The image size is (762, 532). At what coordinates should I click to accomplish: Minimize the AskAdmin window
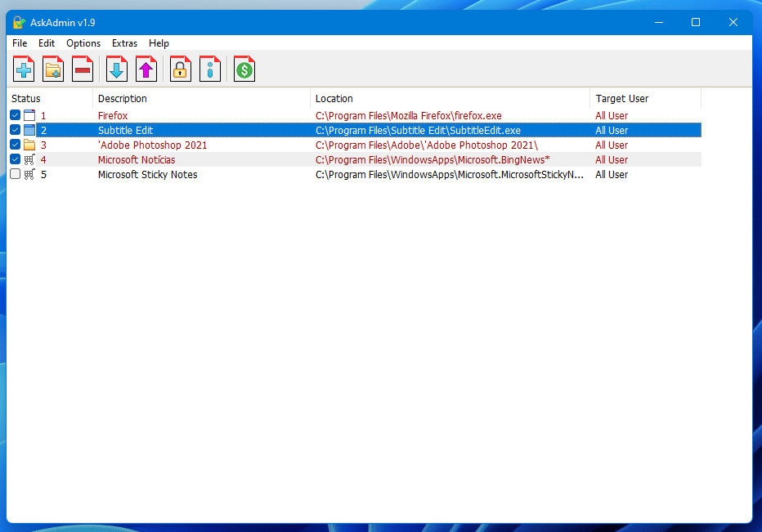(x=659, y=22)
